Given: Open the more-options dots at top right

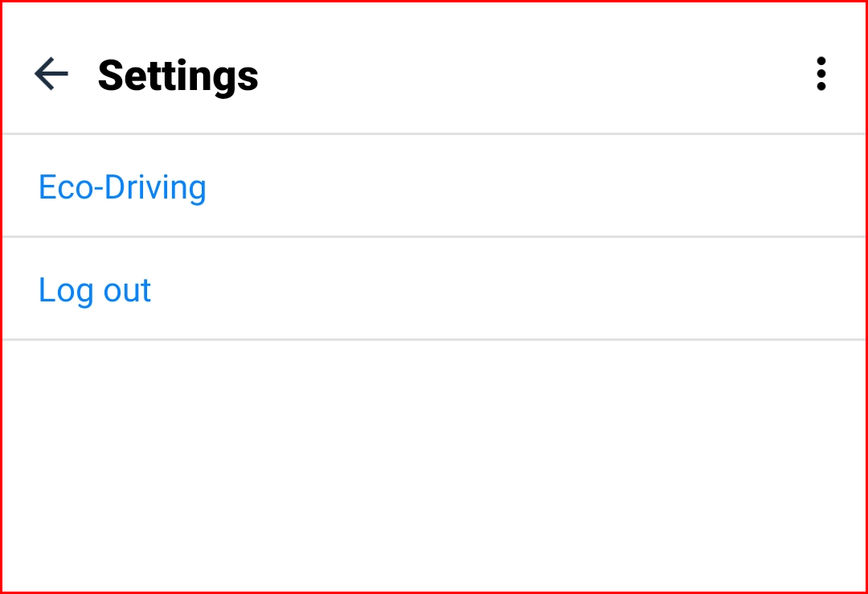Looking at the screenshot, I should tap(821, 74).
